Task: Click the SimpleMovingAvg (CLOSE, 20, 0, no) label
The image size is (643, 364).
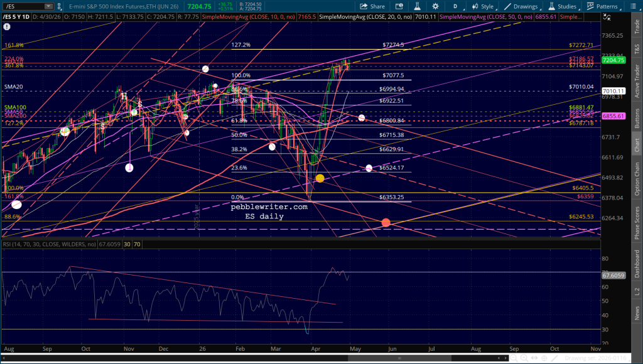Action: (x=365, y=17)
